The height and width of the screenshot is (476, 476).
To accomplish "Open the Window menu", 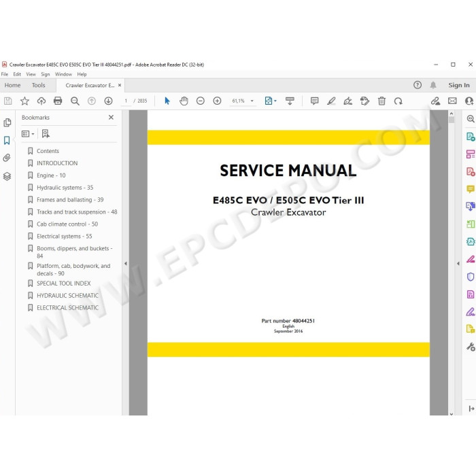I will 63,74.
